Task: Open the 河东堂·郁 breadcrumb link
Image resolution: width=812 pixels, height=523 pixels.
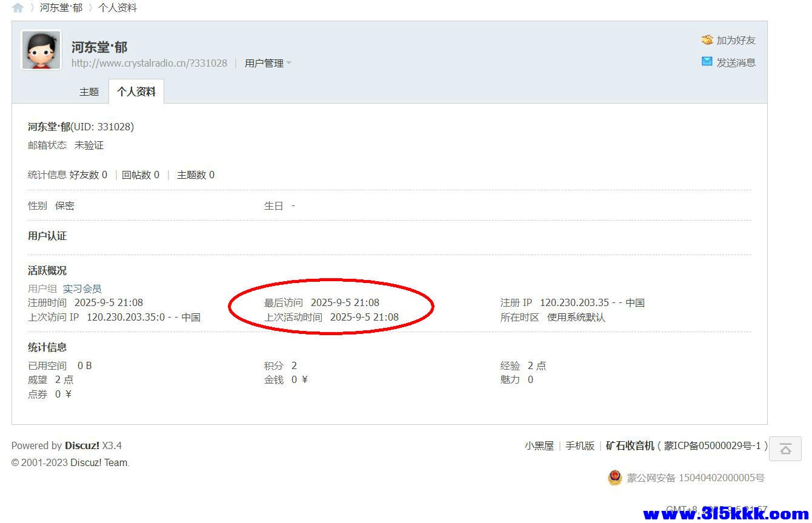Action: [61, 8]
